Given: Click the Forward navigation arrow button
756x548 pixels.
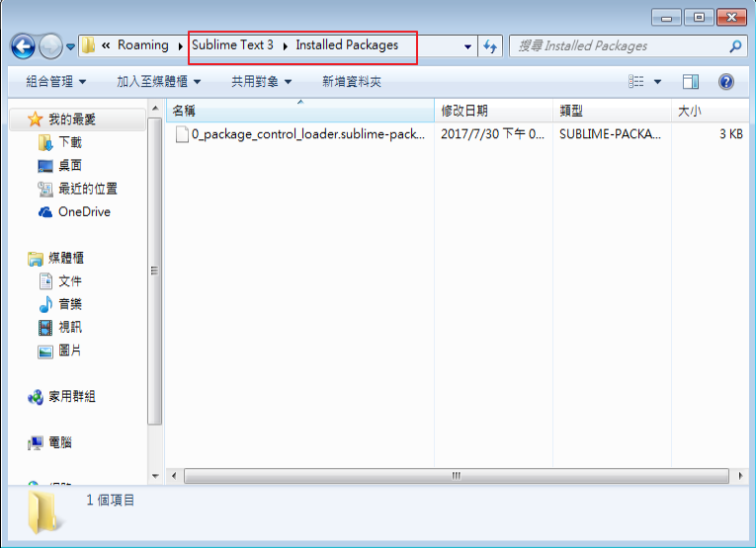Looking at the screenshot, I should (50, 46).
